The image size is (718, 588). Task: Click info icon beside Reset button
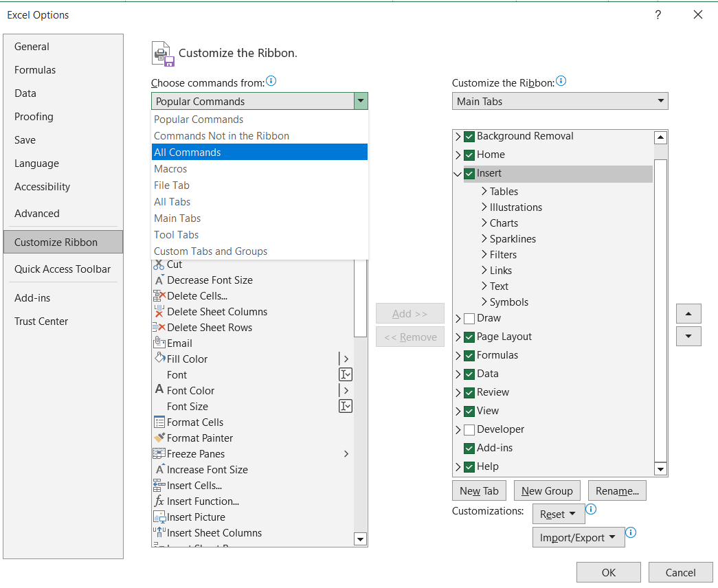pyautogui.click(x=591, y=509)
